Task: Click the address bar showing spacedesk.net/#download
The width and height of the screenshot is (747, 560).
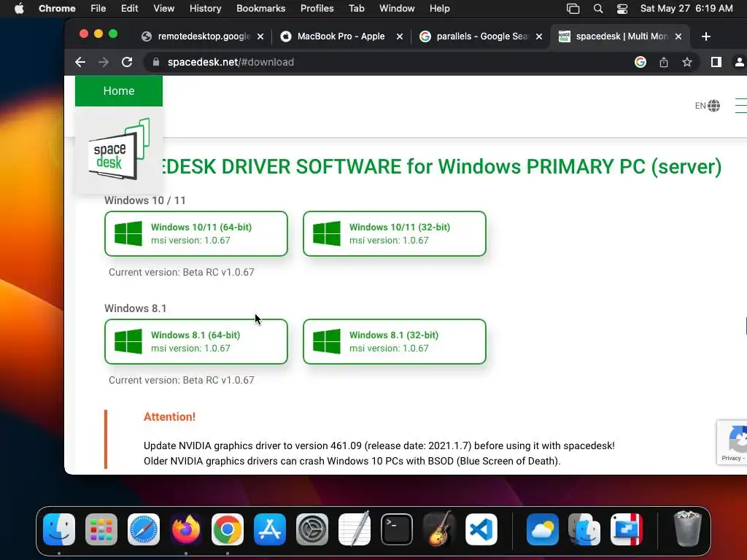Action: point(391,62)
